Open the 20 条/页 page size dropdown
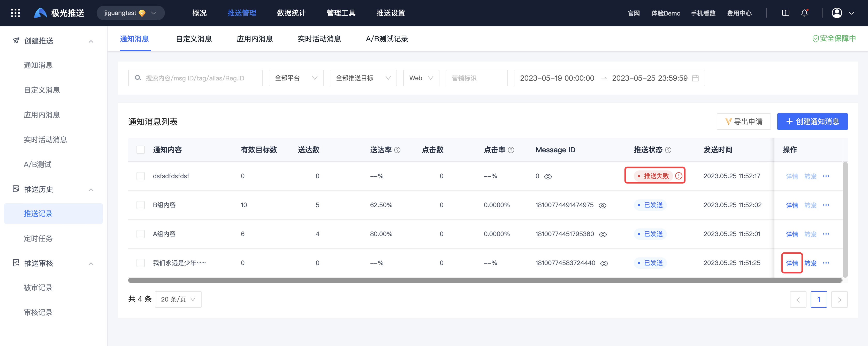Image resolution: width=868 pixels, height=346 pixels. pyautogui.click(x=178, y=299)
